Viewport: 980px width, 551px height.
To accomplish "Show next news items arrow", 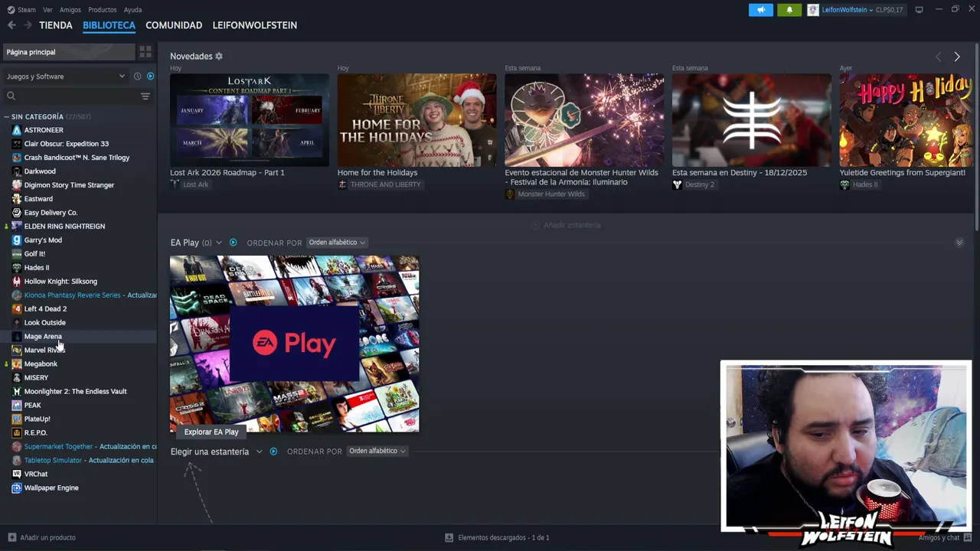I will tap(957, 57).
